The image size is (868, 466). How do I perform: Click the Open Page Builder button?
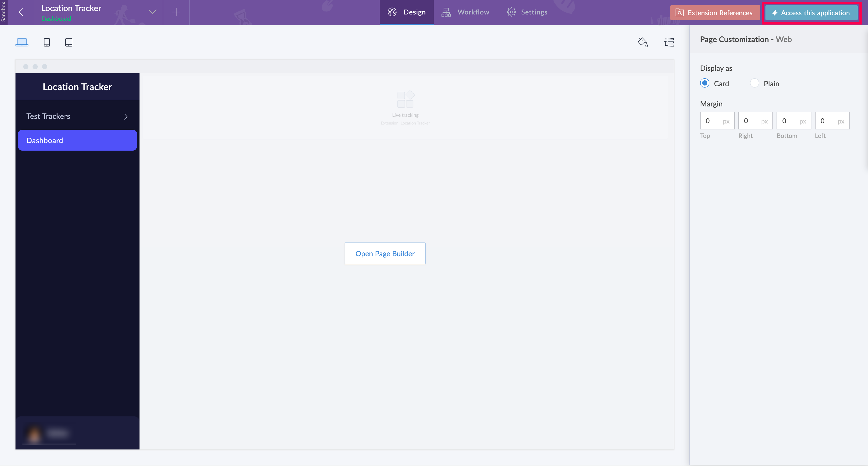[x=385, y=253]
